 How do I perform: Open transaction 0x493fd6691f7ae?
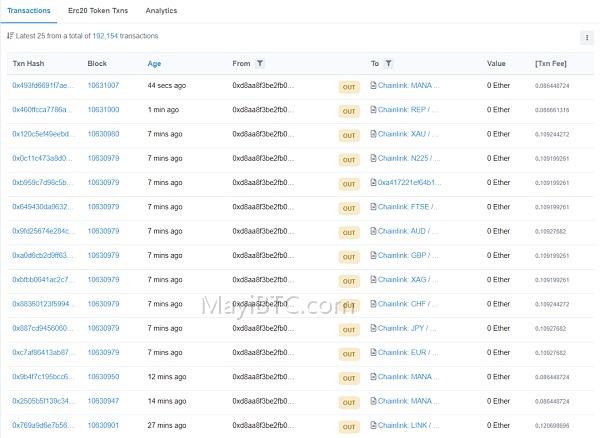42,85
